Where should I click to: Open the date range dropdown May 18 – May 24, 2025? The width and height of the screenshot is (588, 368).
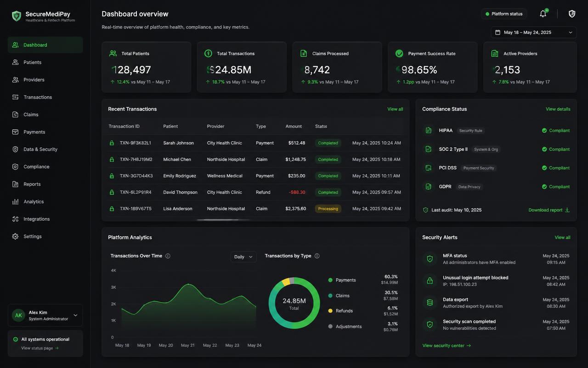[534, 32]
